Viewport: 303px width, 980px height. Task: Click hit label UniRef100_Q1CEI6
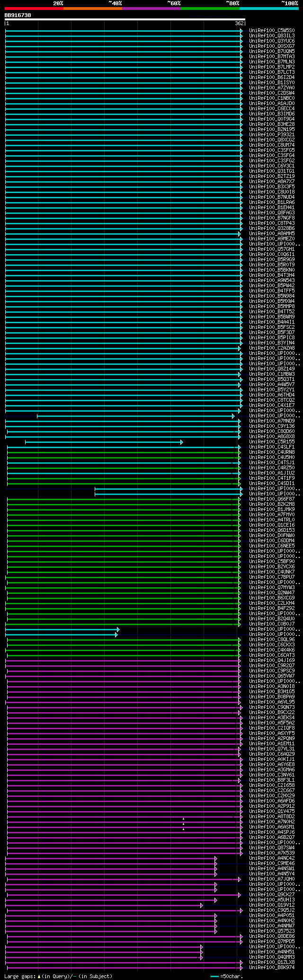coord(272,525)
